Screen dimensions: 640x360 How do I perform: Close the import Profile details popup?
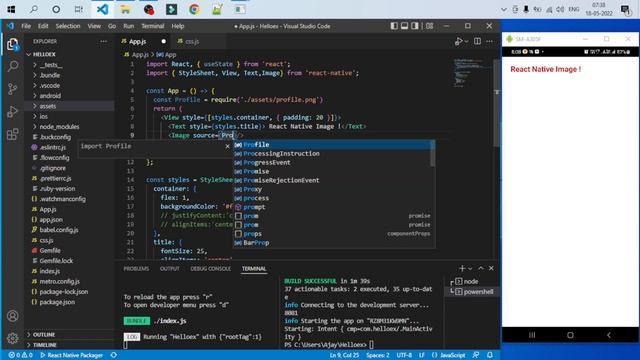227,146
